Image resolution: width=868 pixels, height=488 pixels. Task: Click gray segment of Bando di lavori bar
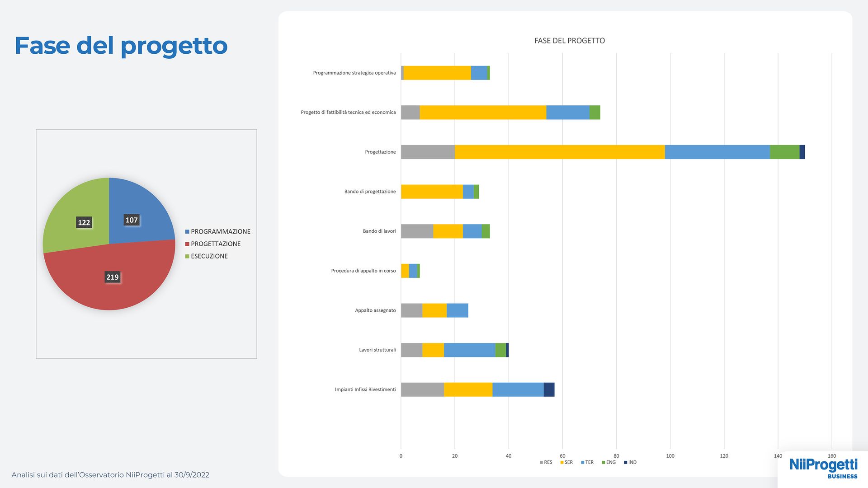click(417, 231)
